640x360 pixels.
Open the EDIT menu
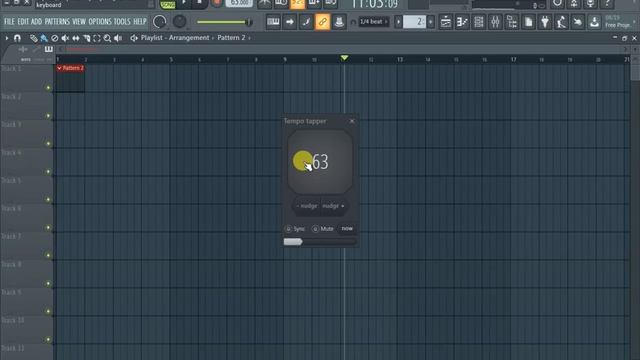[23, 21]
